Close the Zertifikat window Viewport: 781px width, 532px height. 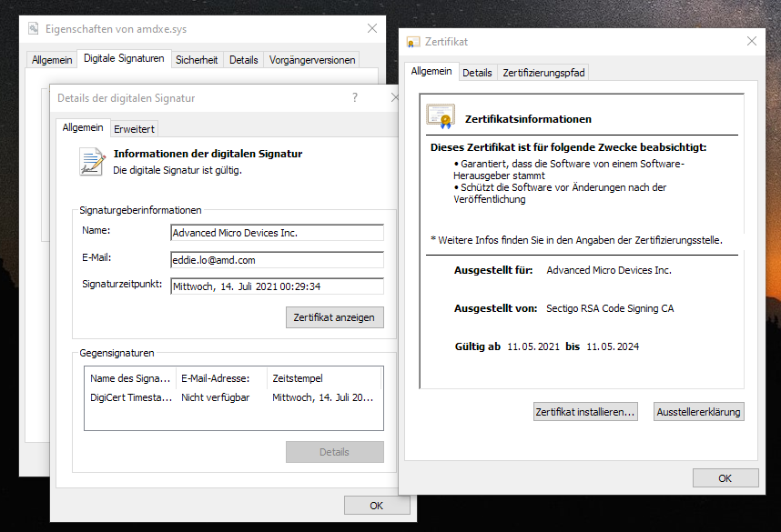point(752,41)
